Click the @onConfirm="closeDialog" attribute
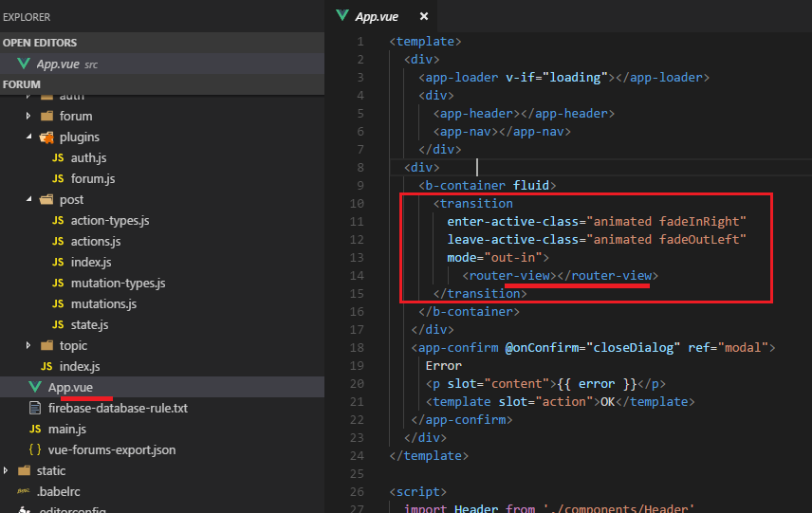 coord(593,347)
